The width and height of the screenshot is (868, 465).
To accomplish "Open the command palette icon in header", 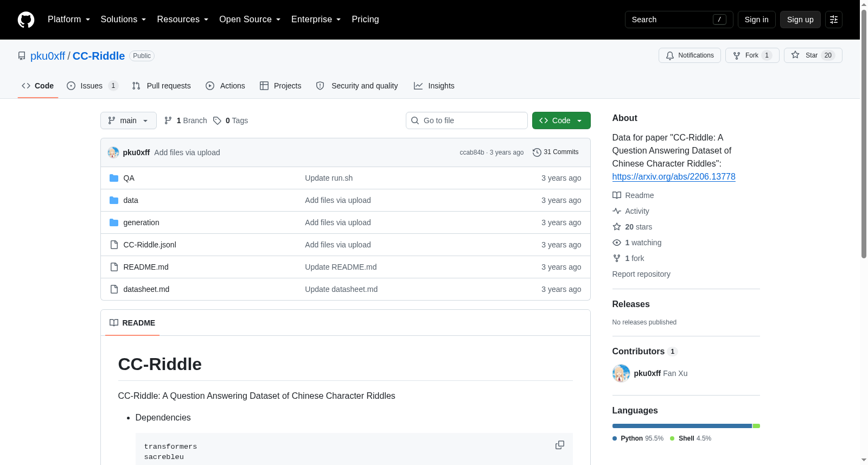I will tap(834, 20).
